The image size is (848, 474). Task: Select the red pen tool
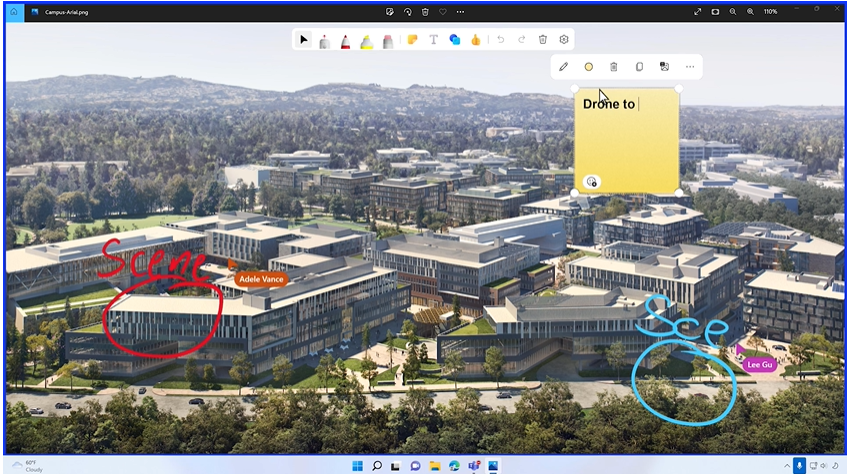(x=345, y=40)
